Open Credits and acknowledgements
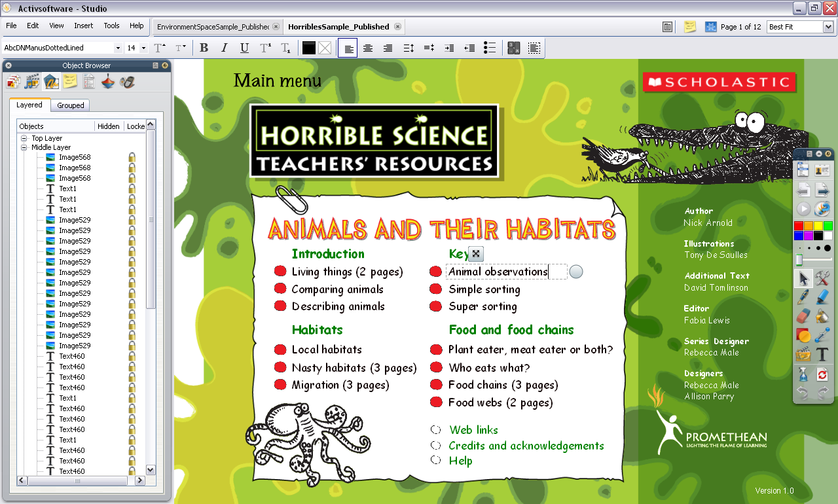This screenshot has width=838, height=504. pos(526,446)
